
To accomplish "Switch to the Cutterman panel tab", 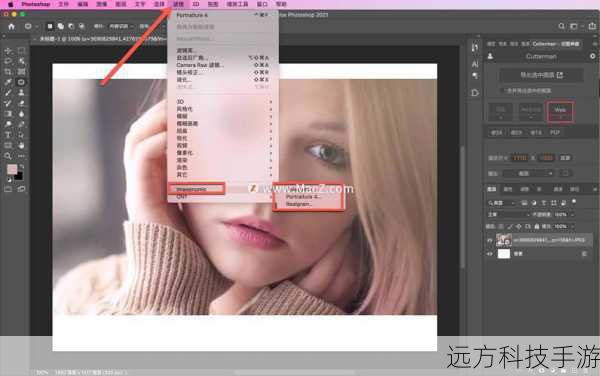I will tap(556, 44).
